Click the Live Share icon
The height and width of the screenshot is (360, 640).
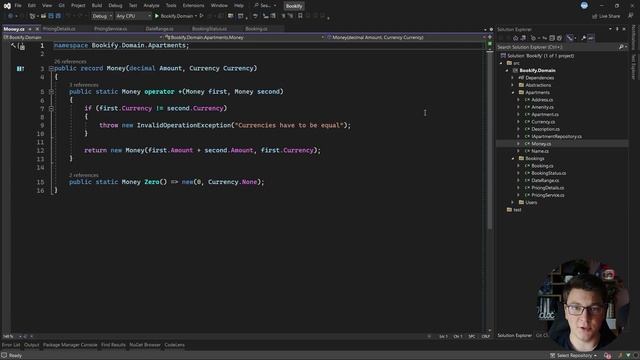click(594, 16)
